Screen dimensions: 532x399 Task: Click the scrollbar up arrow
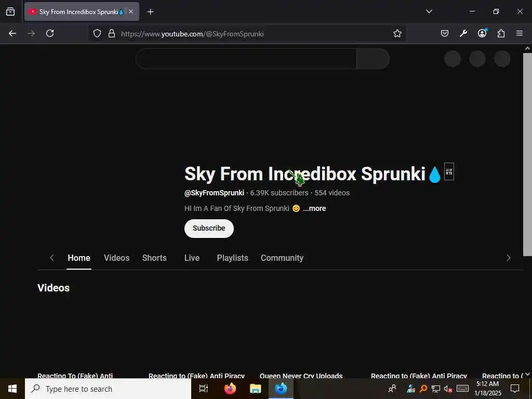click(527, 48)
